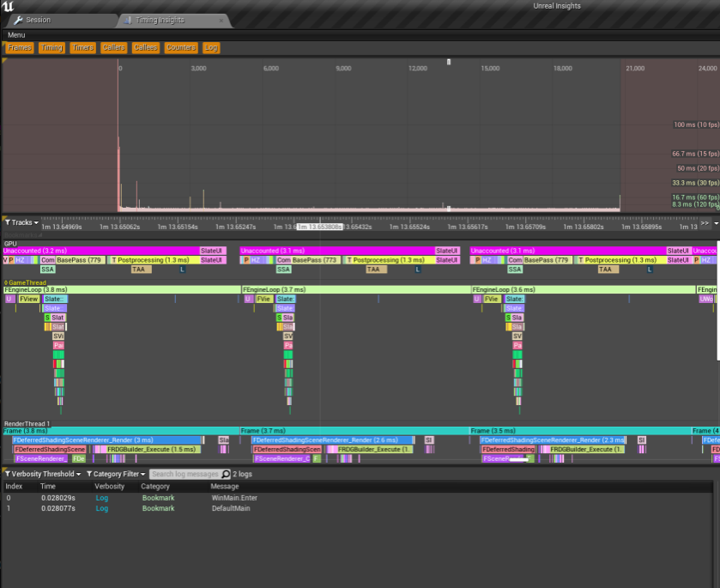The width and height of the screenshot is (720, 588).
Task: Select the Frame (3.5 ms) render event
Action: [580, 431]
